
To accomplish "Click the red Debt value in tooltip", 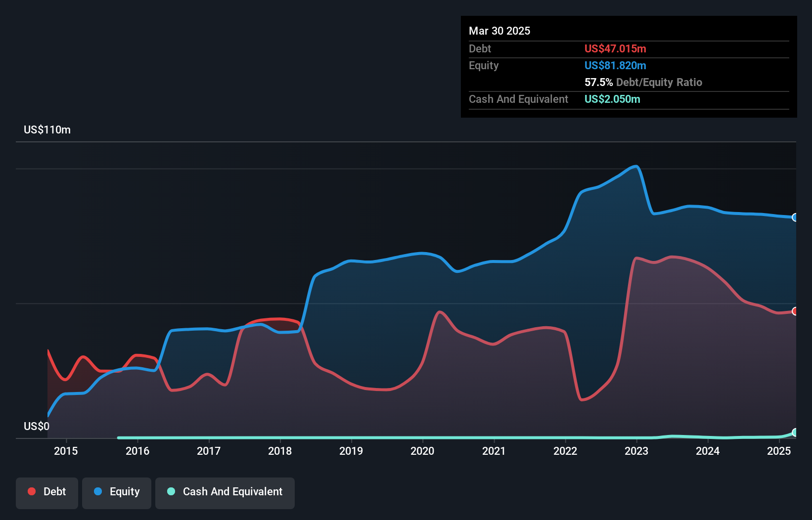I will click(615, 48).
